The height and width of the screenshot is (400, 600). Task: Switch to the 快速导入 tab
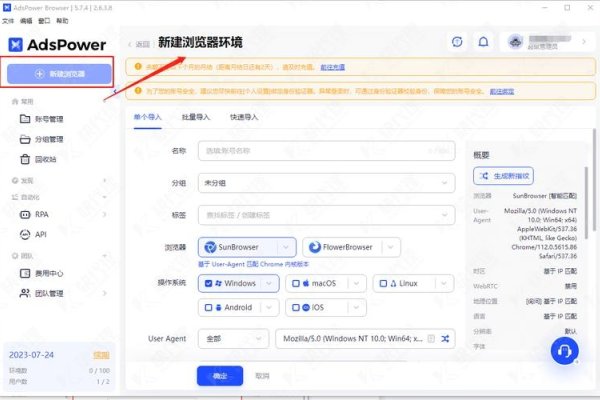(244, 117)
